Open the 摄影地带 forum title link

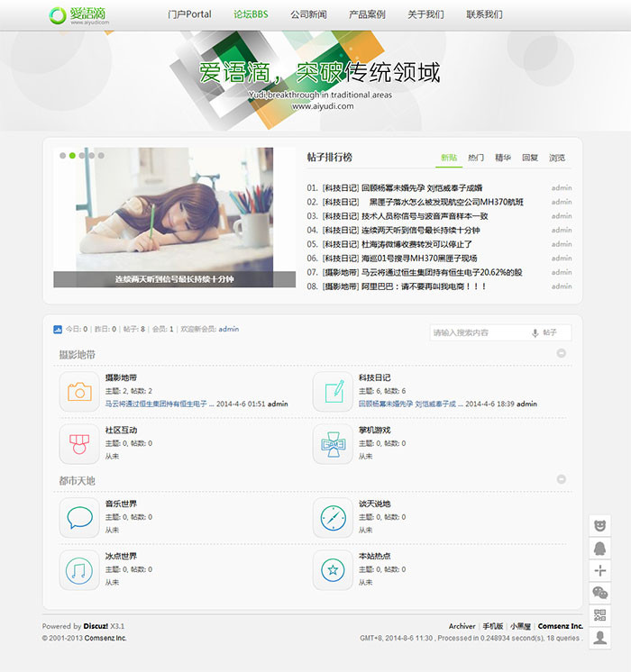pos(121,377)
